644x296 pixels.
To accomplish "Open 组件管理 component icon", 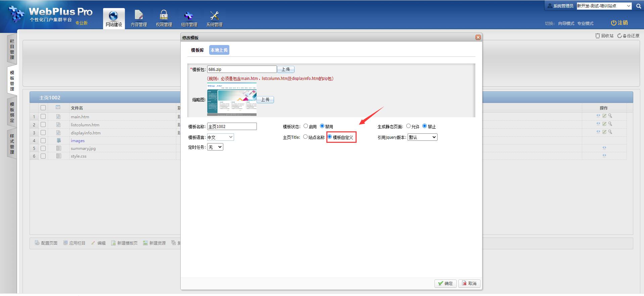I will click(189, 16).
